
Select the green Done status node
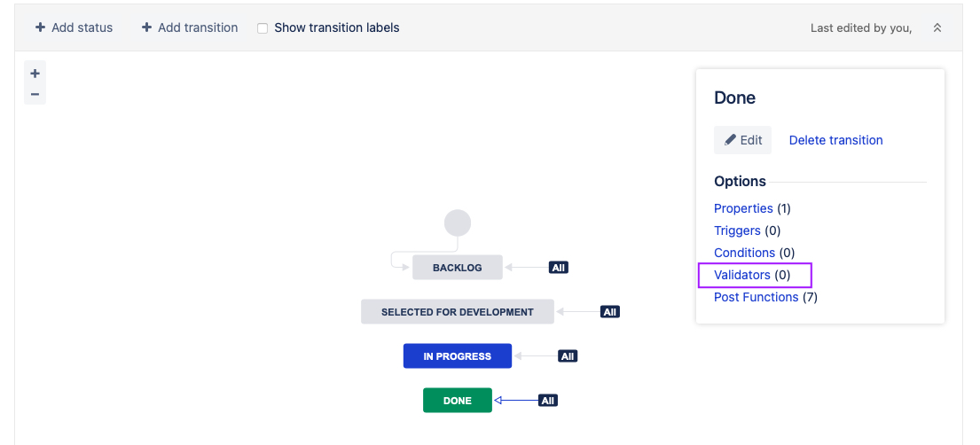click(x=458, y=401)
